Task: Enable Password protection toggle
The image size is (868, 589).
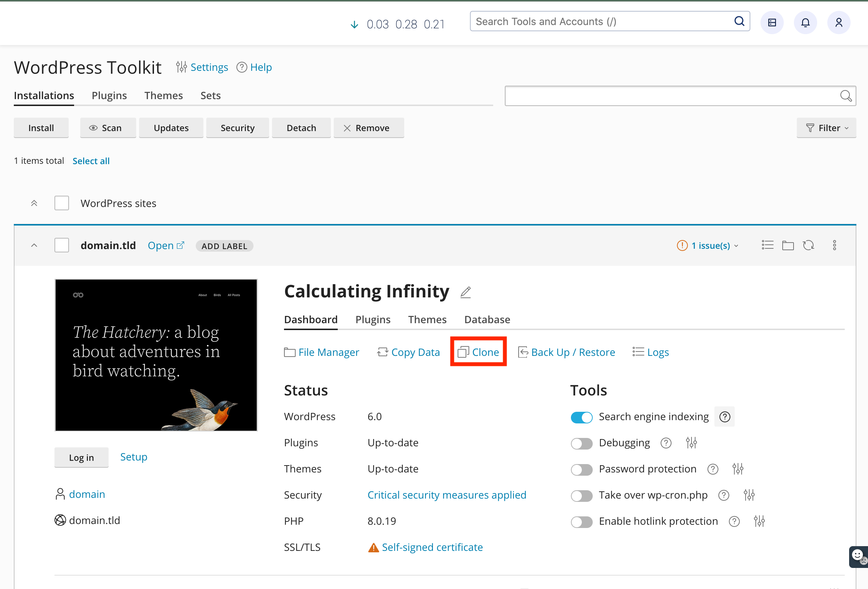Action: pos(581,470)
